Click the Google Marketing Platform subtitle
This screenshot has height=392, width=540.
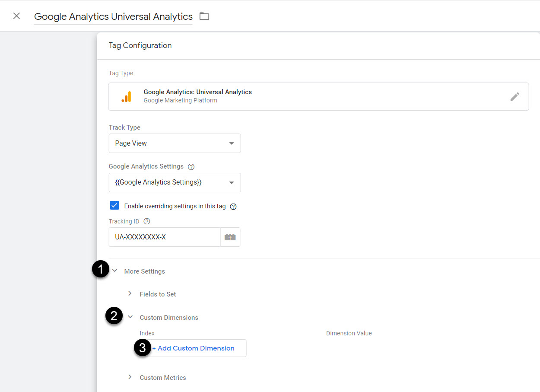pyautogui.click(x=181, y=100)
